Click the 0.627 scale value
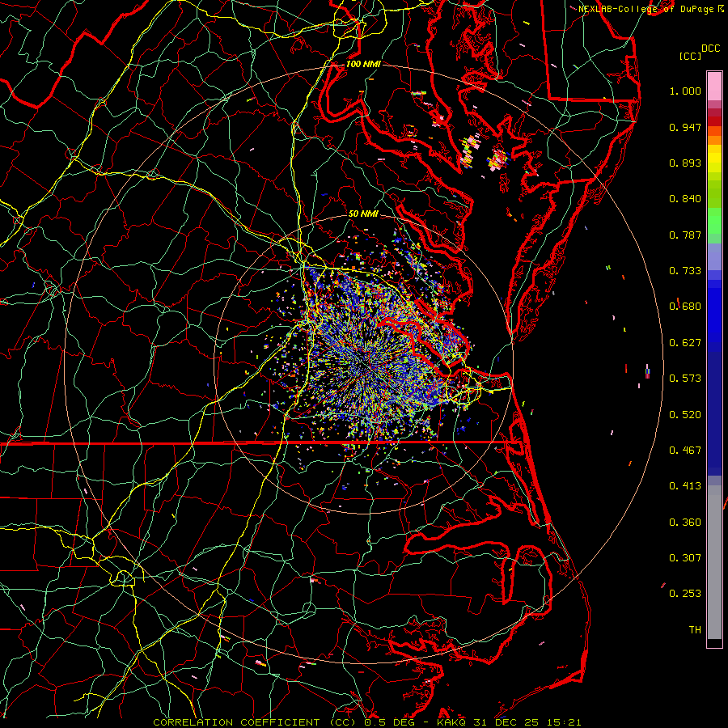Image resolution: width=728 pixels, height=728 pixels. tap(685, 343)
